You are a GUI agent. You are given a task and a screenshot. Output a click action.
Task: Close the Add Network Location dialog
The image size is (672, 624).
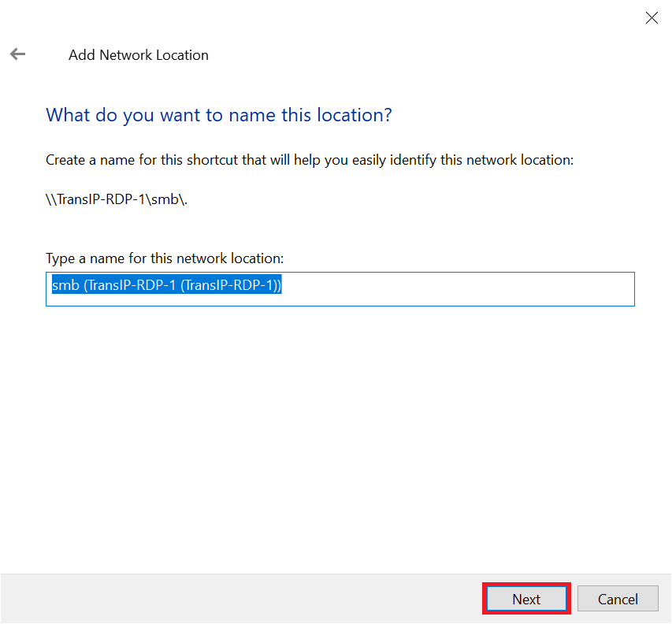(652, 18)
